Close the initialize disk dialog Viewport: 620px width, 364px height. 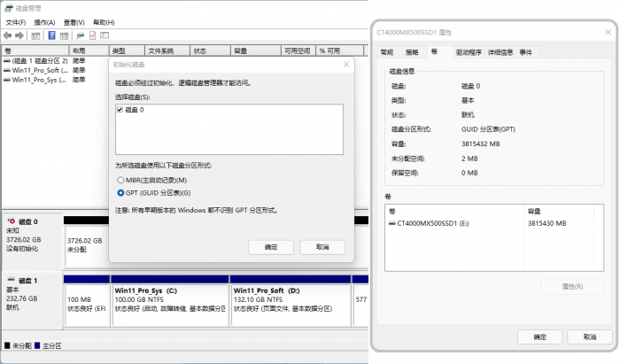(346, 65)
